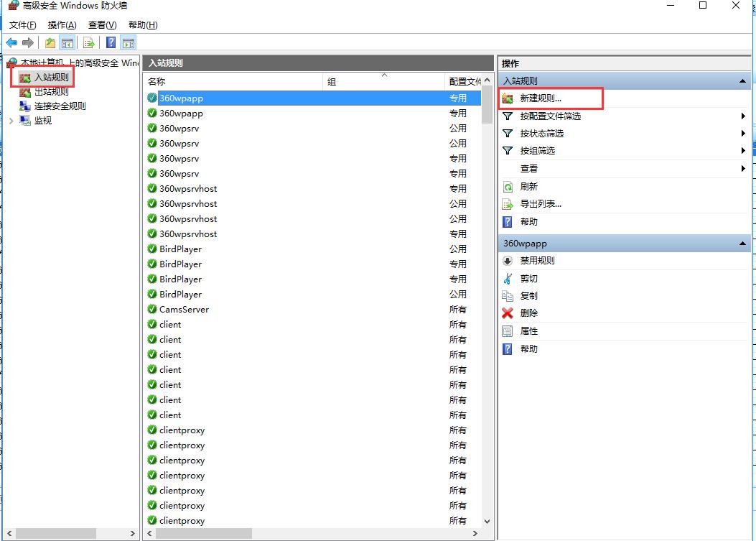Click 删除 with the red X icon
Image resolution: width=756 pixels, height=541 pixels.
pyautogui.click(x=528, y=313)
